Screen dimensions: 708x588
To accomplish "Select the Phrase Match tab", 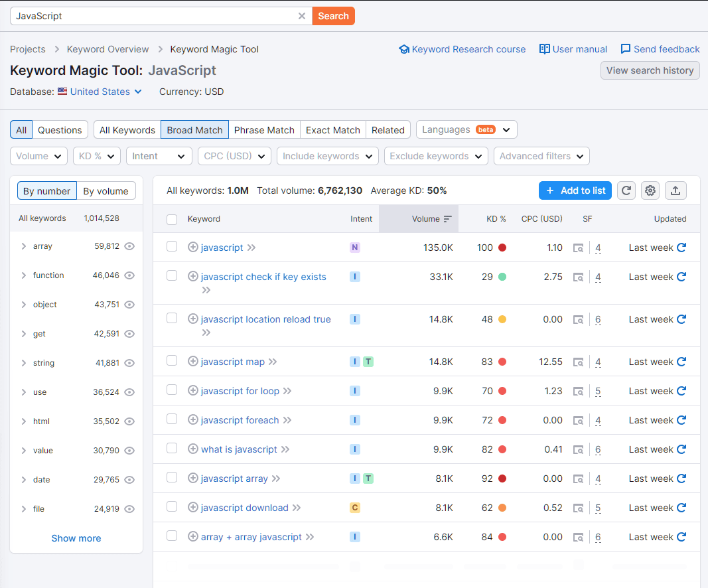I will click(x=264, y=130).
